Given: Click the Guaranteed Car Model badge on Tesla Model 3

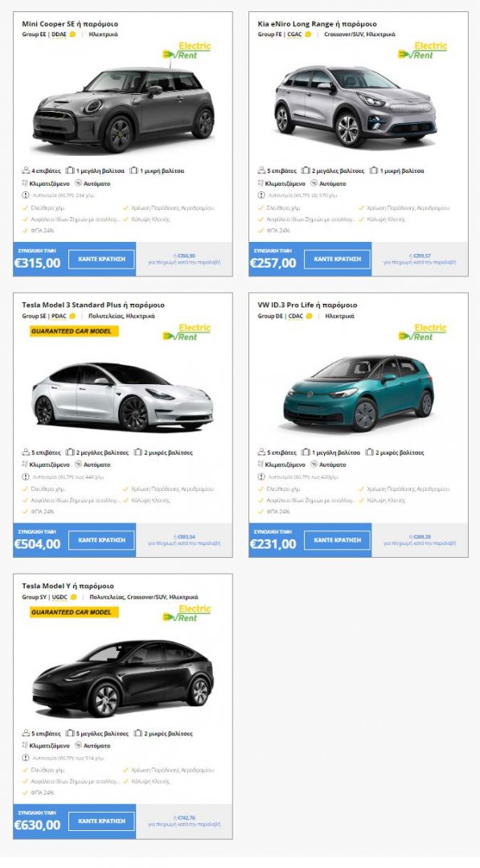Looking at the screenshot, I should click(x=74, y=331).
